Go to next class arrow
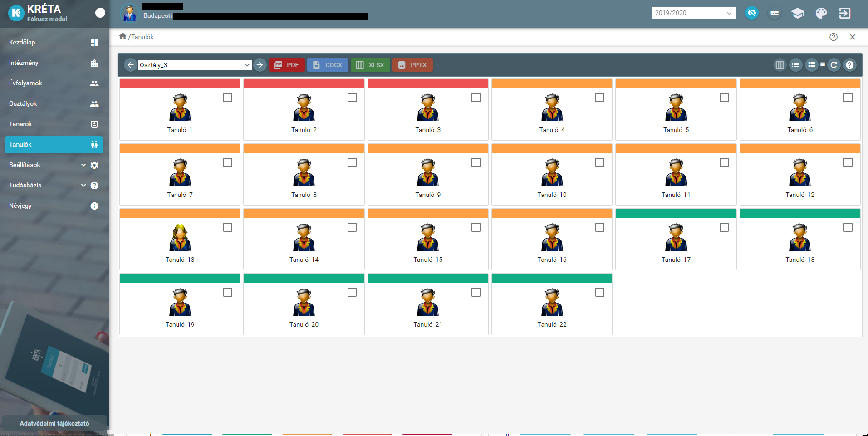The image size is (868, 436). 260,65
